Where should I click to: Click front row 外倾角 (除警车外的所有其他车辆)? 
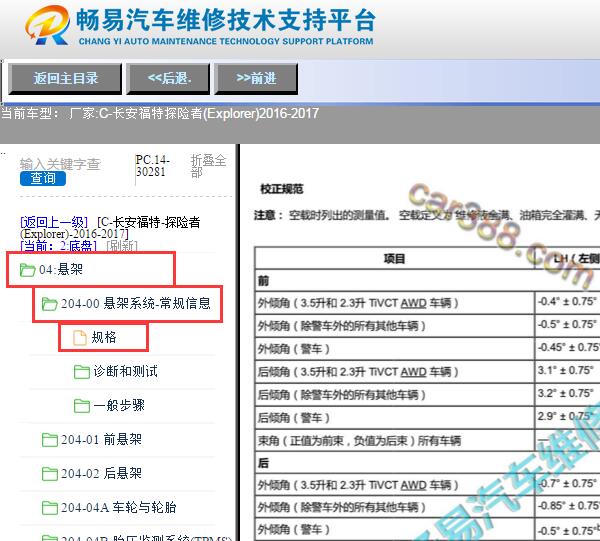[395, 326]
